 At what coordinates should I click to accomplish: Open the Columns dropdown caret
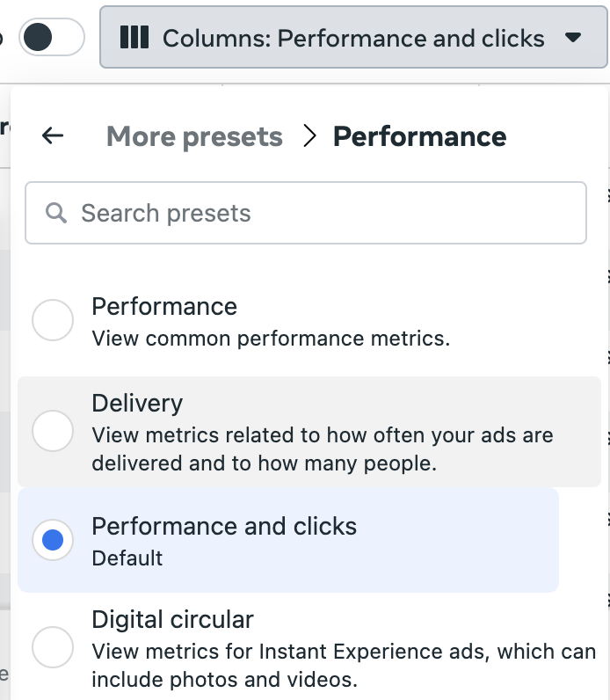(x=572, y=37)
